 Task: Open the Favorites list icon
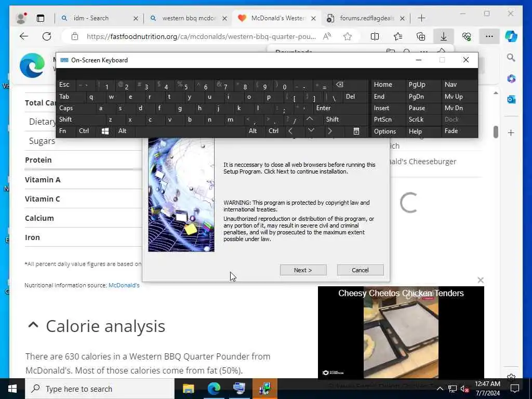click(398, 36)
